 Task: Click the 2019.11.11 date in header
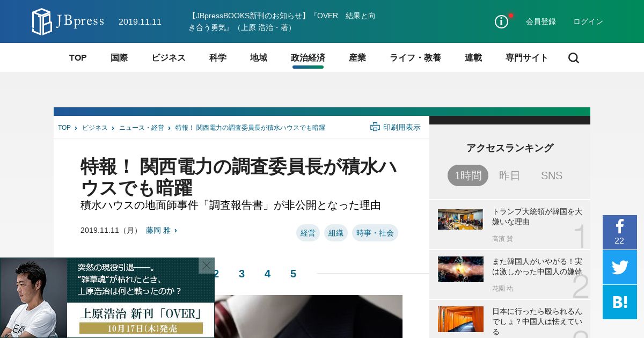140,22
